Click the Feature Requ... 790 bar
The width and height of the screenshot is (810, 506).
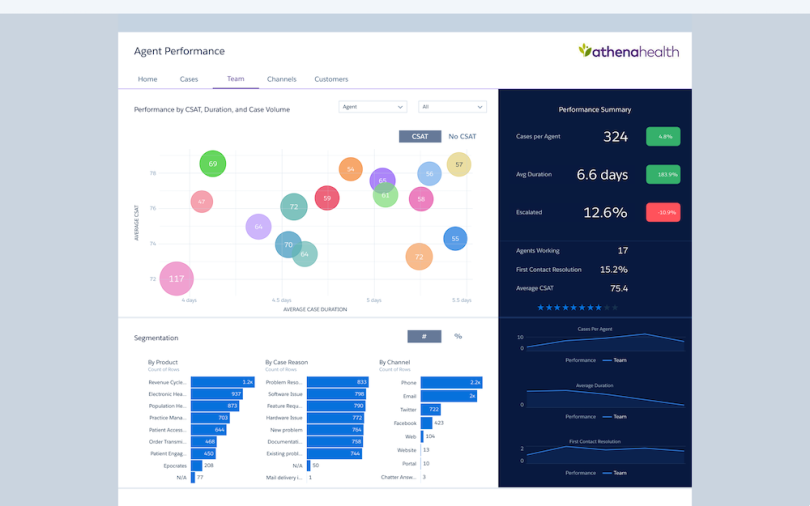[336, 406]
